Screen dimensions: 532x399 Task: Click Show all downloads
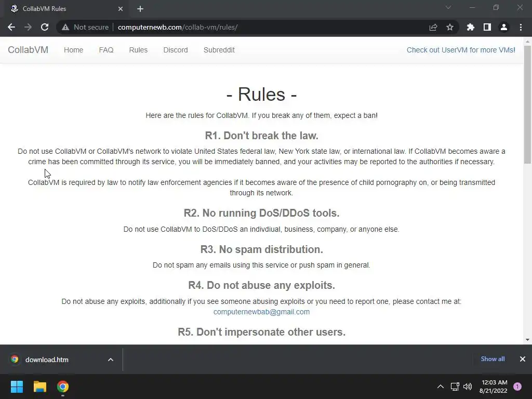493,359
